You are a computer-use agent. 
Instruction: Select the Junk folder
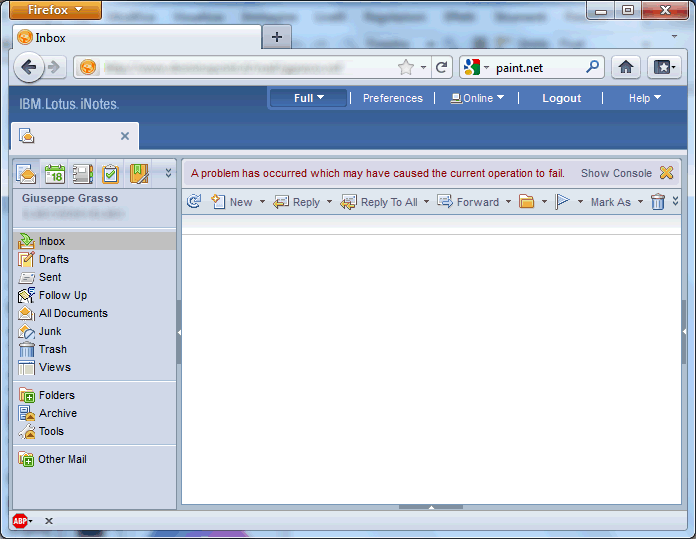(95, 332)
